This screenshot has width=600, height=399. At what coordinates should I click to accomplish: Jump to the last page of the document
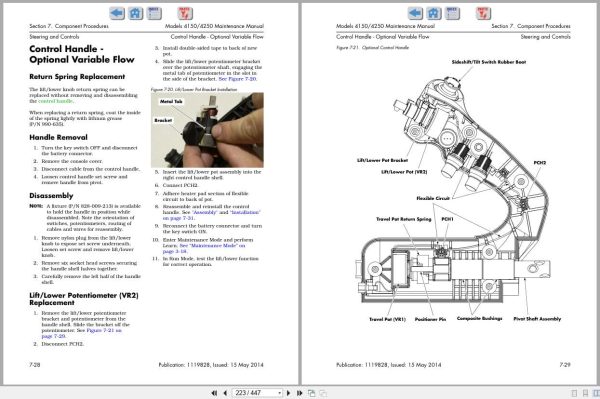(300, 393)
